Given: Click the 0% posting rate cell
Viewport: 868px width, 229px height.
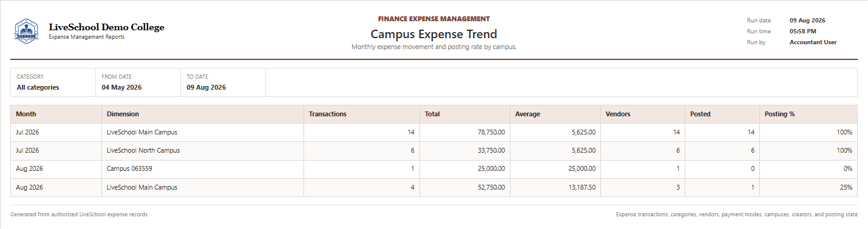Looking at the screenshot, I should tap(809, 168).
